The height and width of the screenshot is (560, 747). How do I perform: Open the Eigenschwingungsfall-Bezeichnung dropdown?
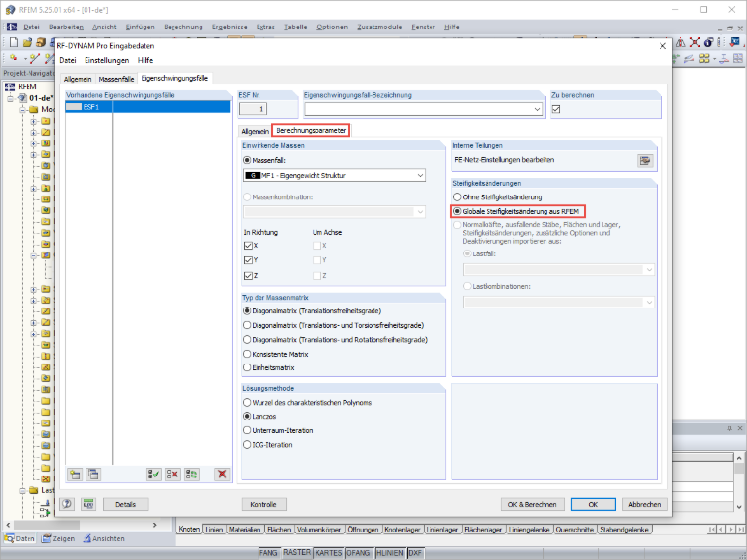click(x=424, y=109)
